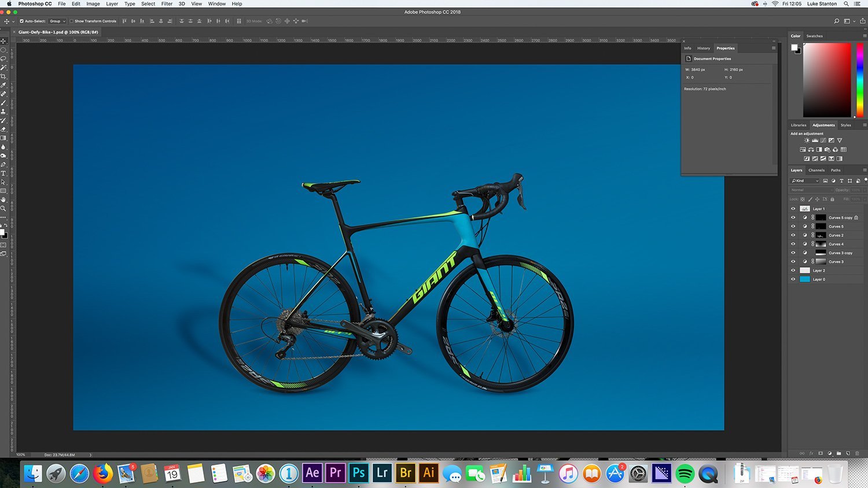Open the Filter menu
Image resolution: width=868 pixels, height=488 pixels.
pos(166,4)
